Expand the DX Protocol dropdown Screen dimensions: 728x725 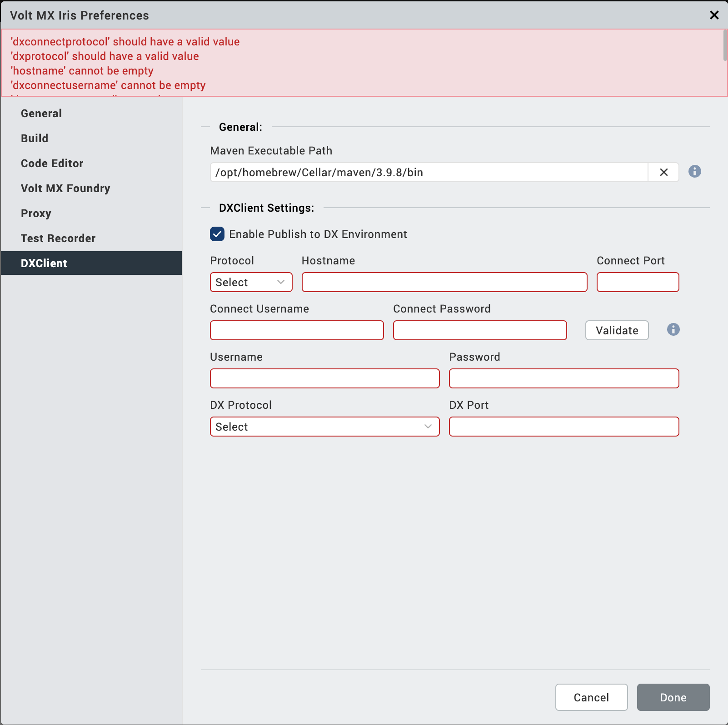(324, 427)
